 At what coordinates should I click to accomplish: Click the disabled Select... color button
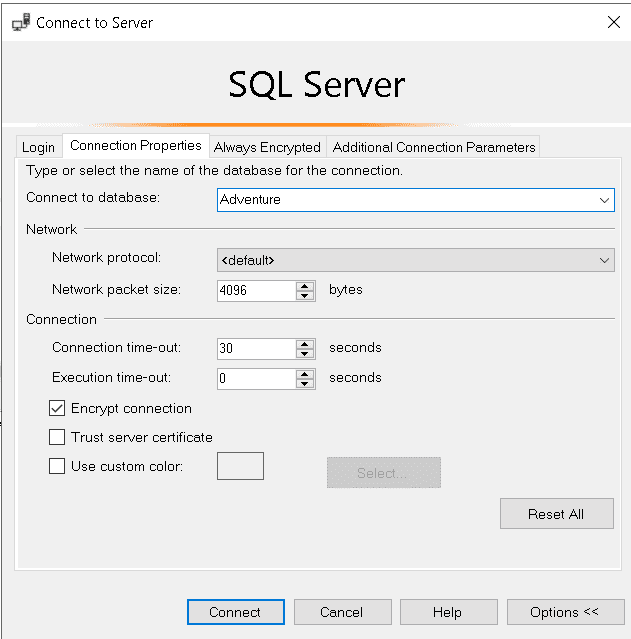coord(384,473)
